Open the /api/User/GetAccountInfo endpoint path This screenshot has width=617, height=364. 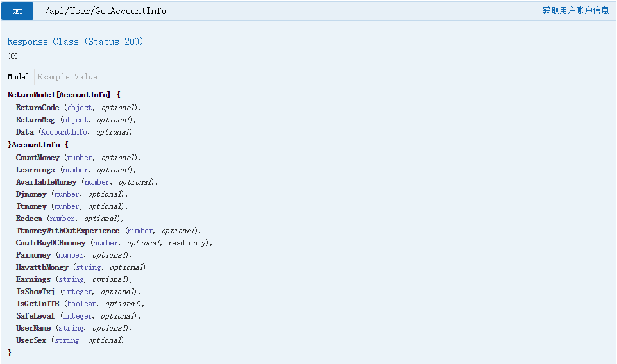coord(105,11)
